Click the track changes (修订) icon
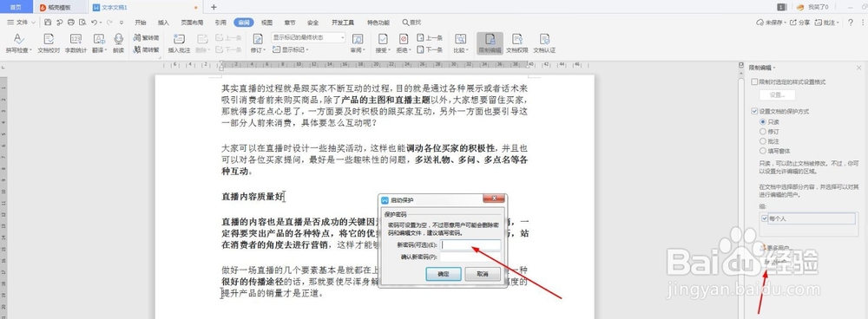Image resolution: width=868 pixels, height=319 pixels. 258,39
